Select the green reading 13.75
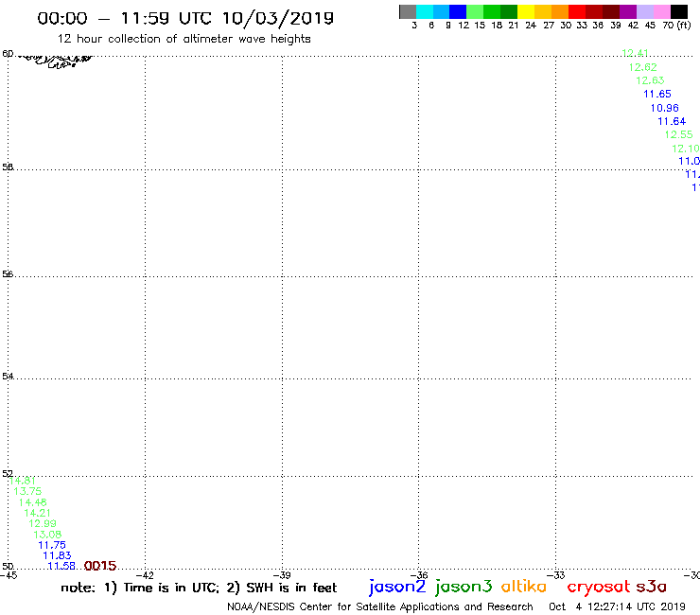This screenshot has height=615, width=700. click(x=27, y=491)
